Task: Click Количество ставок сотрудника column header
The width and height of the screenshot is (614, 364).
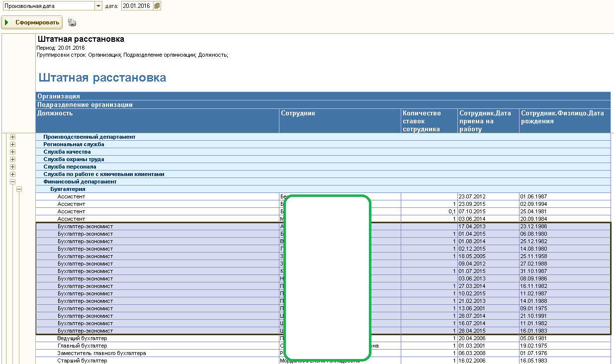Action: click(x=429, y=121)
